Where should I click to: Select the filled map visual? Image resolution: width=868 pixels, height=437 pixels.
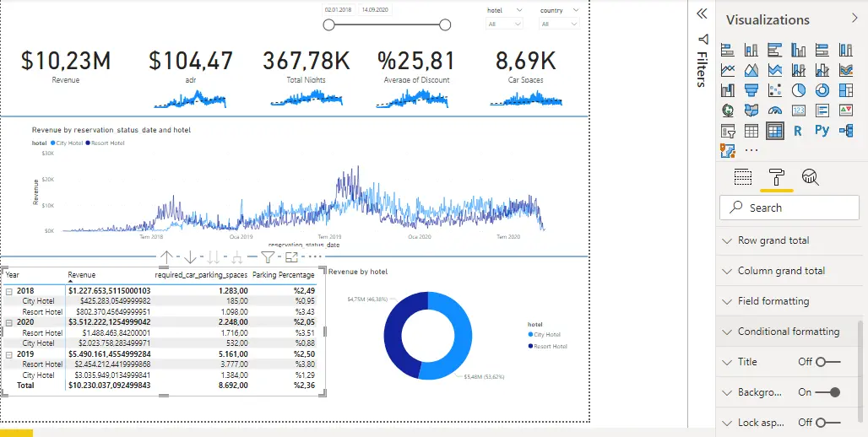click(751, 111)
